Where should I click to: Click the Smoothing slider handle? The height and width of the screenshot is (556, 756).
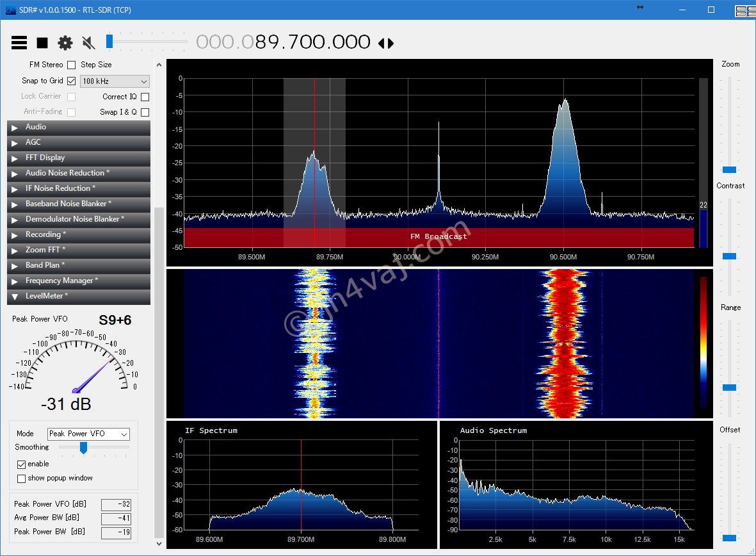[x=83, y=448]
